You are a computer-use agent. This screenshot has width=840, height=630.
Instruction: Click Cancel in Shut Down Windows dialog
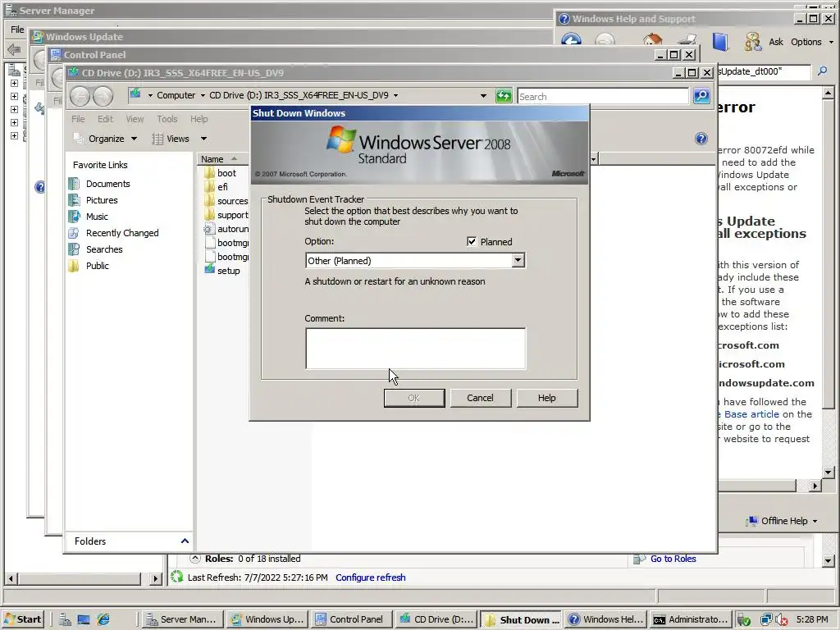[x=480, y=398]
